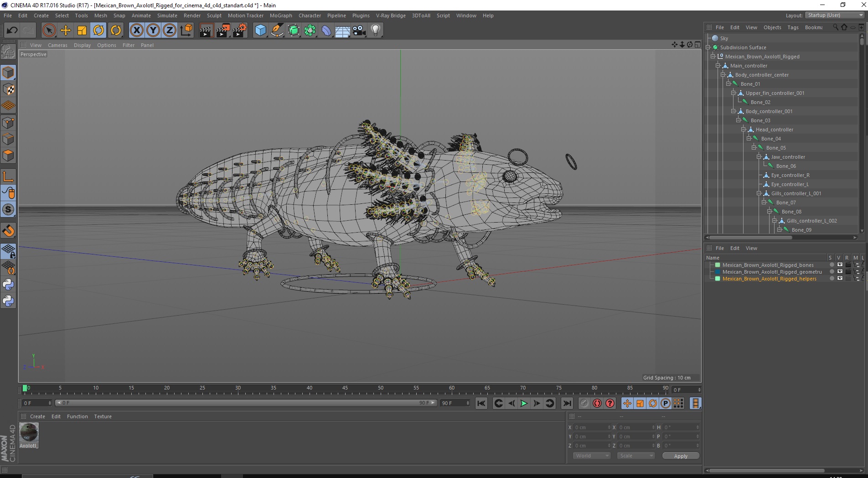Click Make Editable icon
Screen dimensions: 868x478
tap(8, 52)
